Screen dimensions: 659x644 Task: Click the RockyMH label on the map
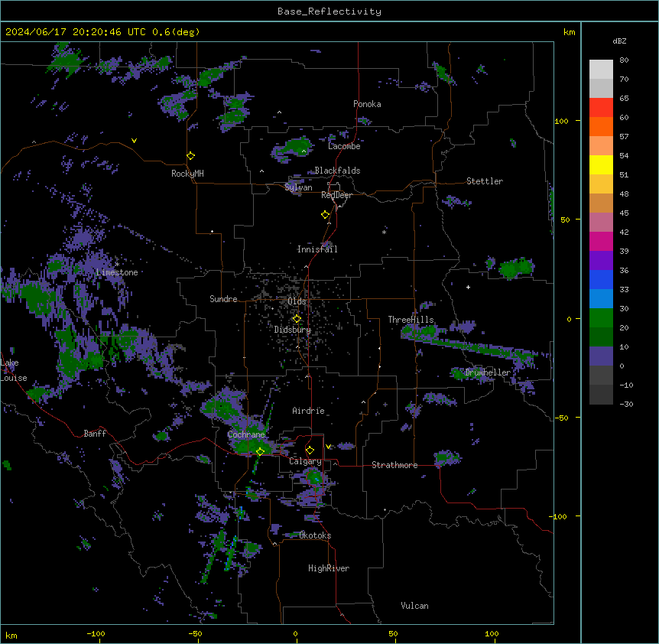pos(187,174)
